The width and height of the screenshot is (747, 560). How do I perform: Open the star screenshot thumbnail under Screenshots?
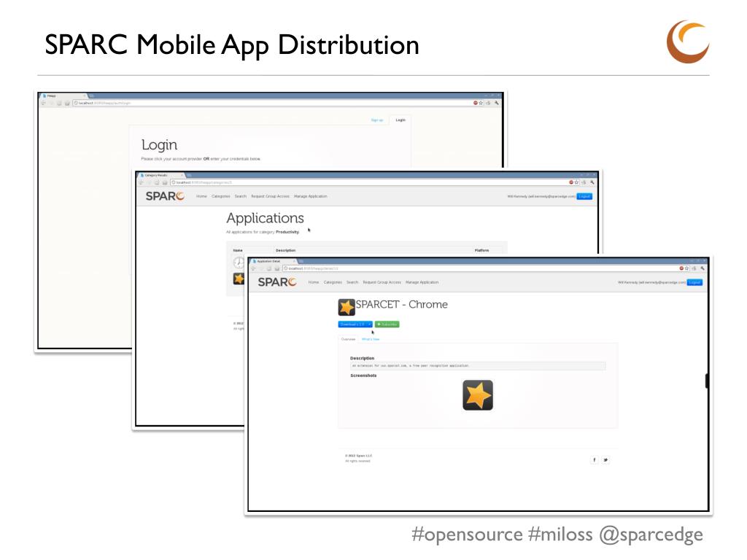[x=477, y=395]
